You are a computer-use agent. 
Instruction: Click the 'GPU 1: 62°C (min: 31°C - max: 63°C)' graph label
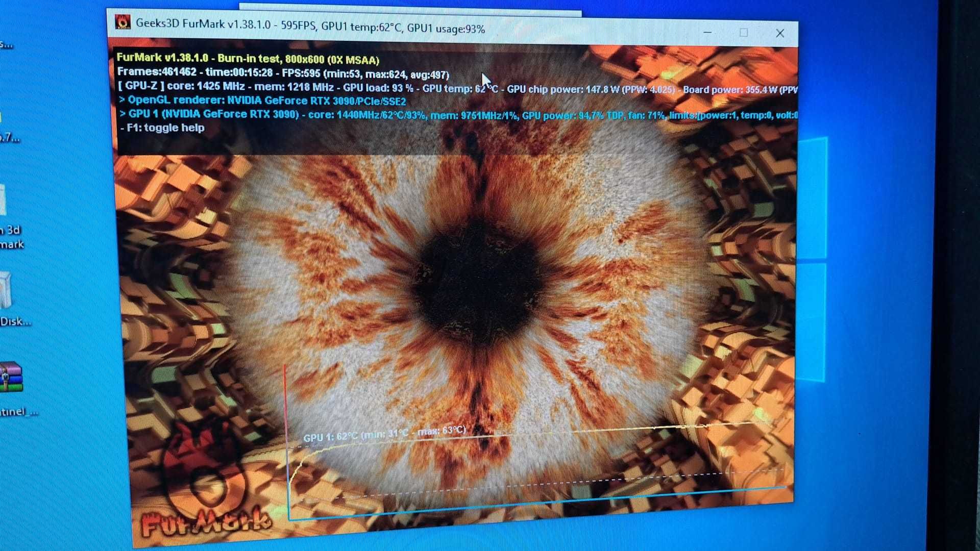[384, 434]
